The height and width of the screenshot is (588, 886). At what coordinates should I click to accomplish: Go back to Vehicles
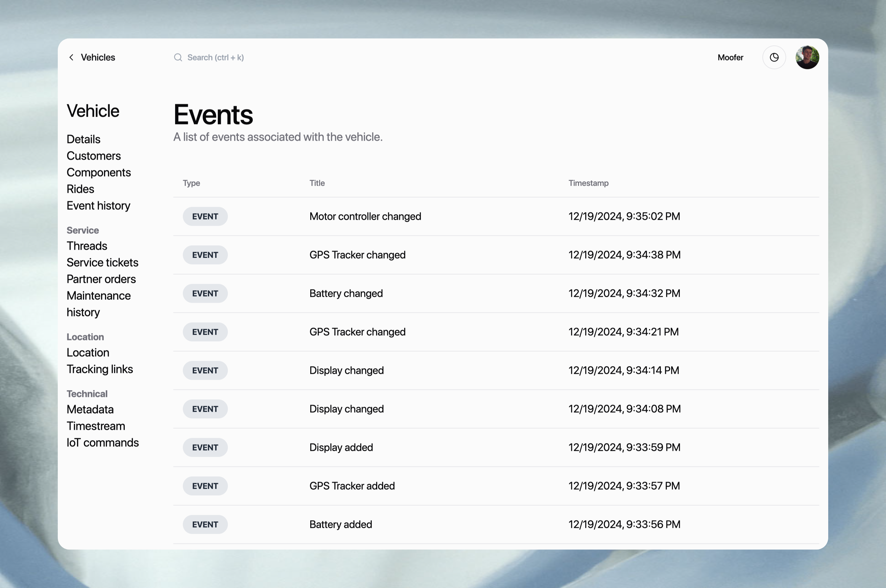click(x=98, y=57)
